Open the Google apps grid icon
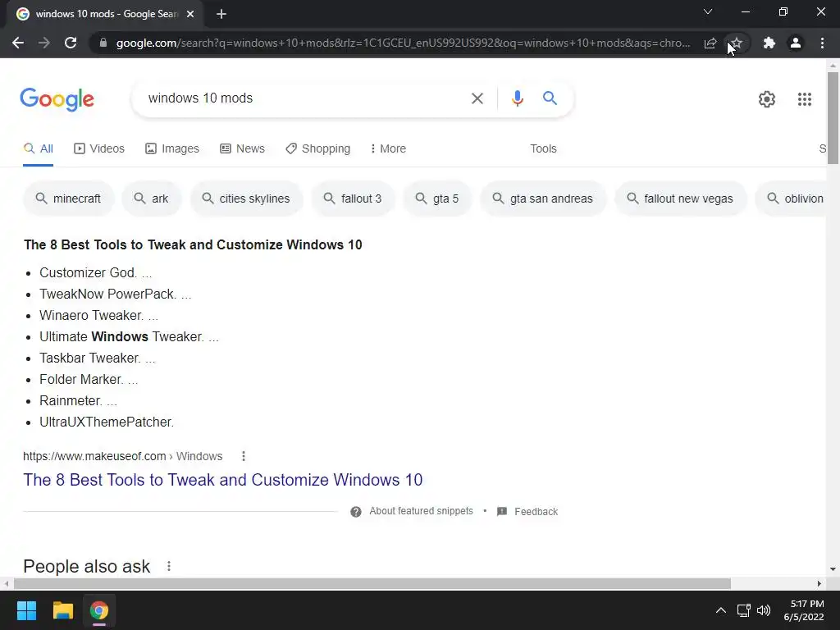Screen dimensions: 840x630 (x=805, y=99)
